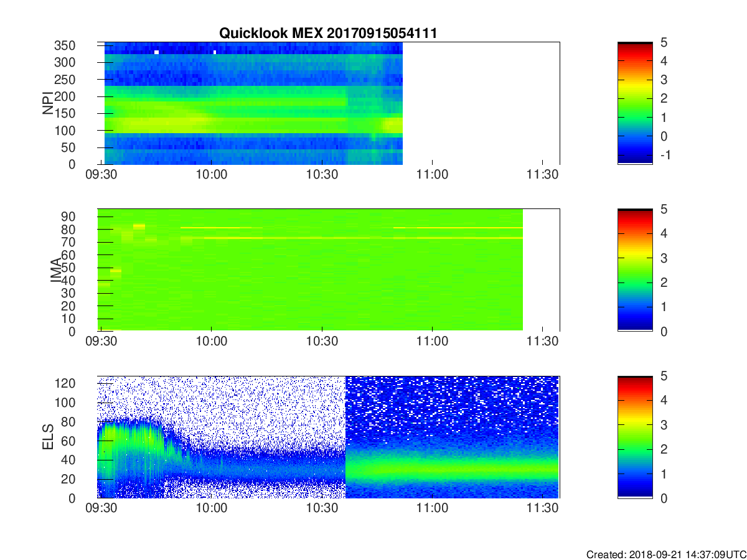Viewport: 747px width, 560px height.
Task: Click the IMA axis label
Action: tap(56, 270)
